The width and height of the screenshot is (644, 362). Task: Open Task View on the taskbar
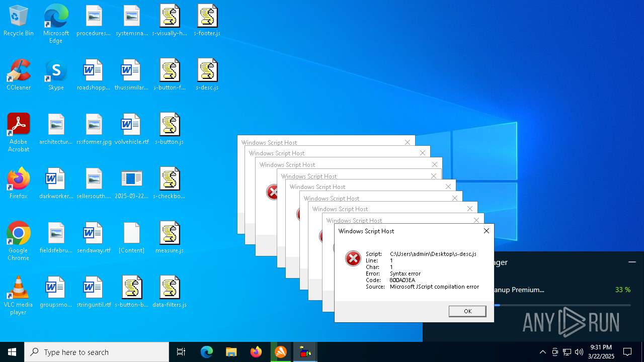point(181,352)
